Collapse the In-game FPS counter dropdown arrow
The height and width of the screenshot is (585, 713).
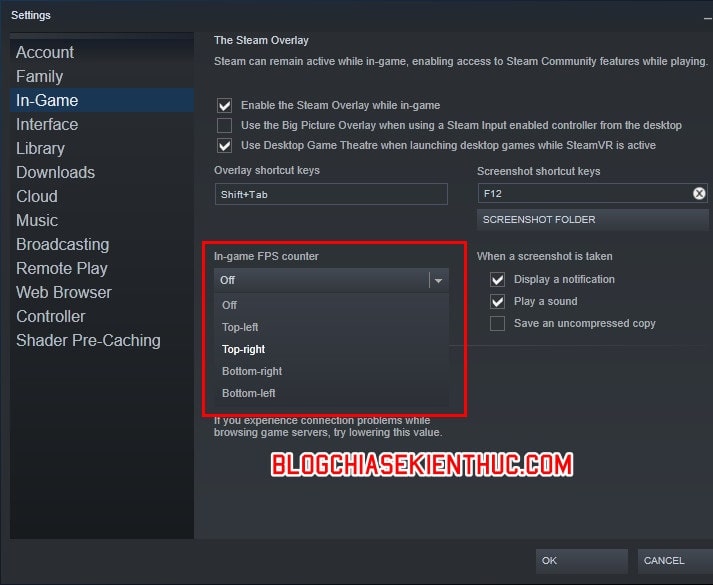coord(438,280)
